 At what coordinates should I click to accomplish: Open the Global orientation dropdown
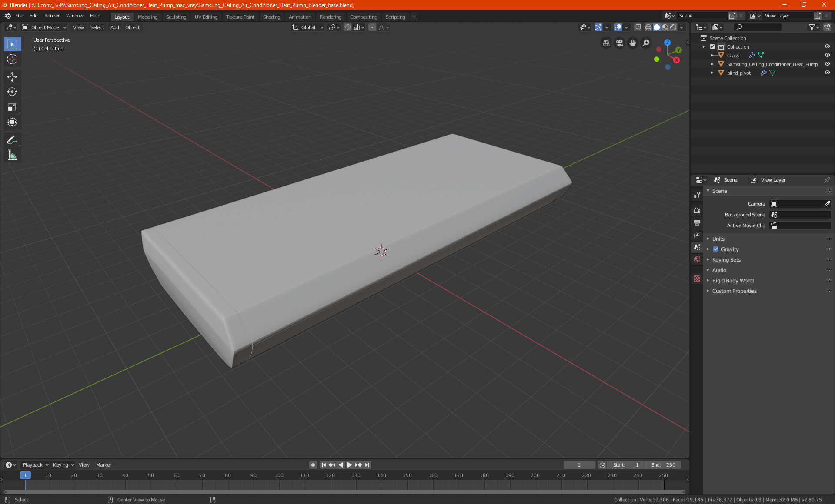click(307, 27)
